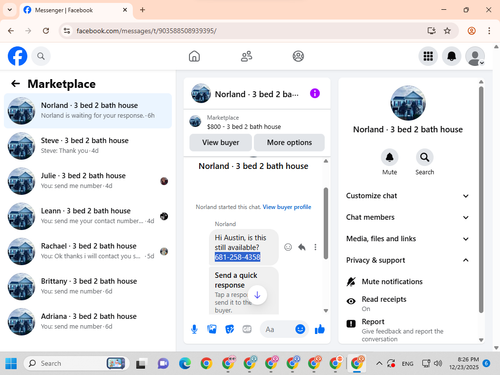Collapse Privacy & support section
Image resolution: width=500 pixels, height=375 pixels.
(408, 260)
